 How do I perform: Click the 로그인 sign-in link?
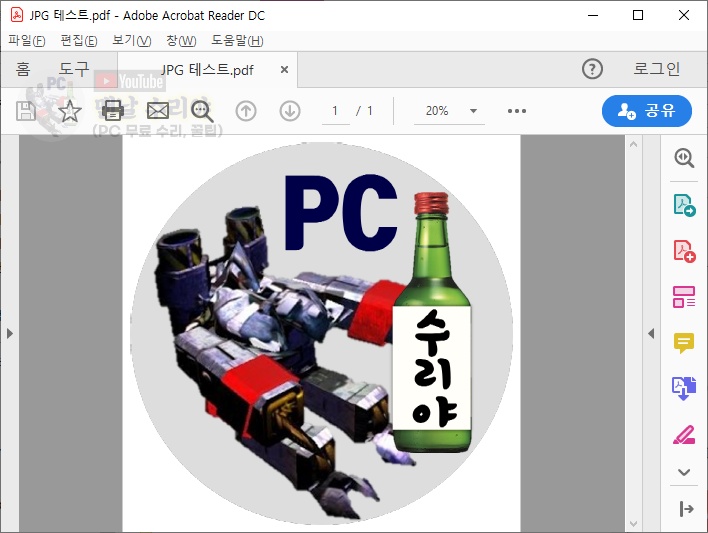pyautogui.click(x=656, y=69)
